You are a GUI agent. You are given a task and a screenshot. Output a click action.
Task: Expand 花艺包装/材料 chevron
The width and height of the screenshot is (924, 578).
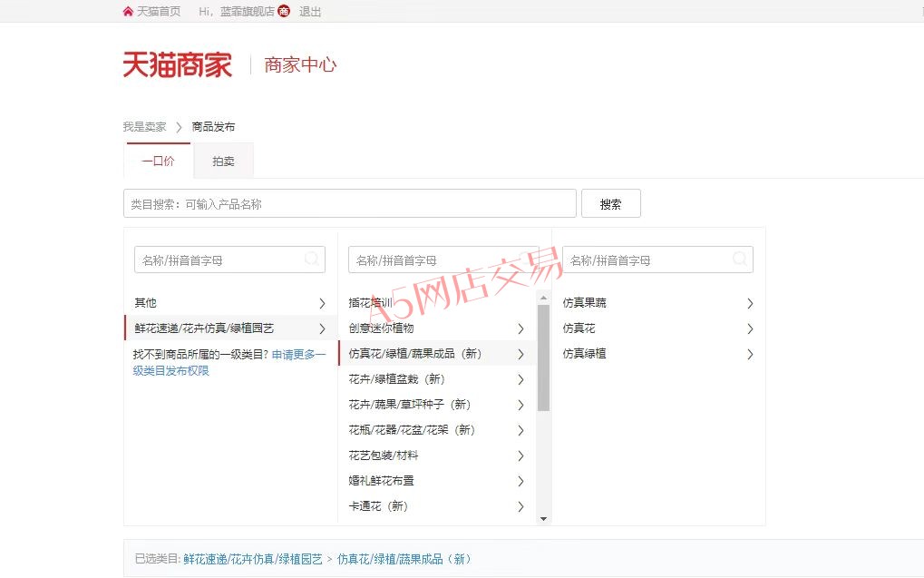click(520, 456)
